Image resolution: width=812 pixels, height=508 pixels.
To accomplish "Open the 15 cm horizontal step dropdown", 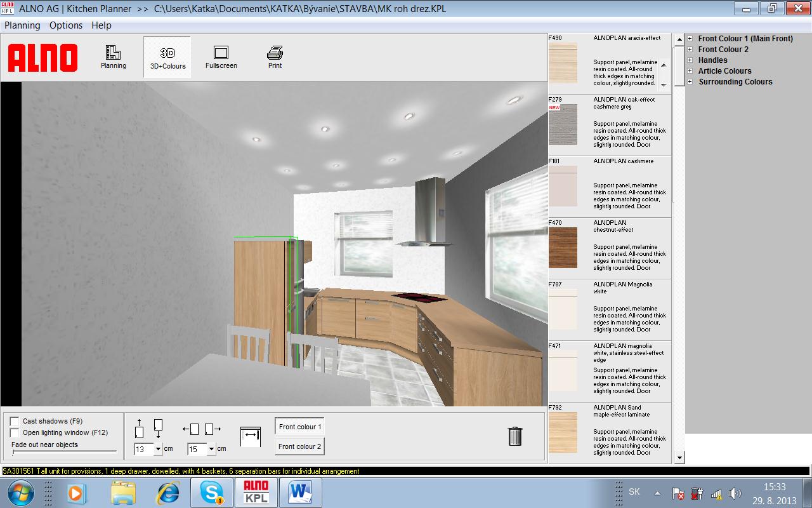I will pos(211,450).
